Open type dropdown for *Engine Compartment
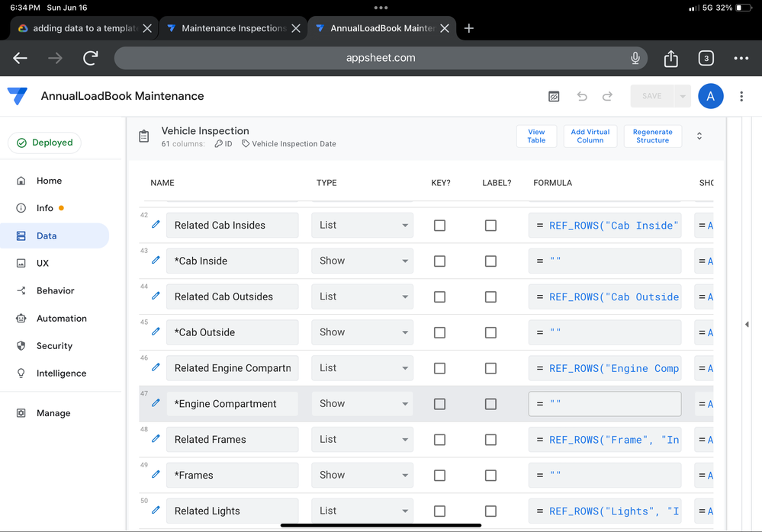The width and height of the screenshot is (762, 532). click(362, 404)
